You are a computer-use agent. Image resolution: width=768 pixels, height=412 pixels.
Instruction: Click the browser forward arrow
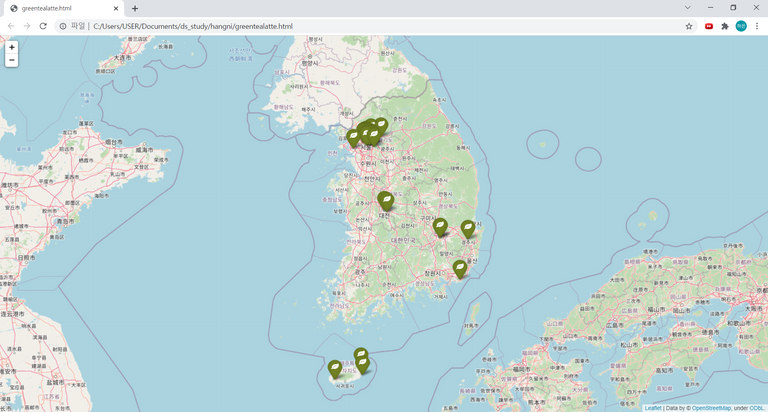click(x=27, y=26)
